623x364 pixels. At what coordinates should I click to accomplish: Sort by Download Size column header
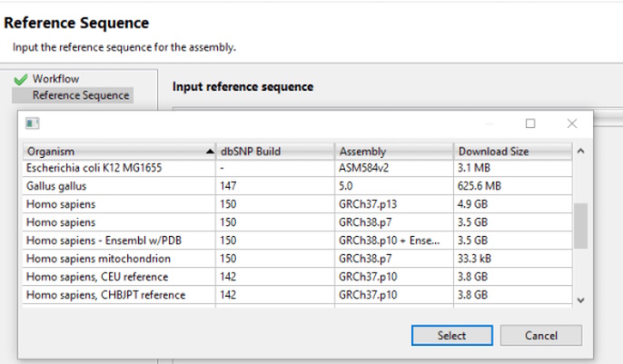(x=512, y=152)
